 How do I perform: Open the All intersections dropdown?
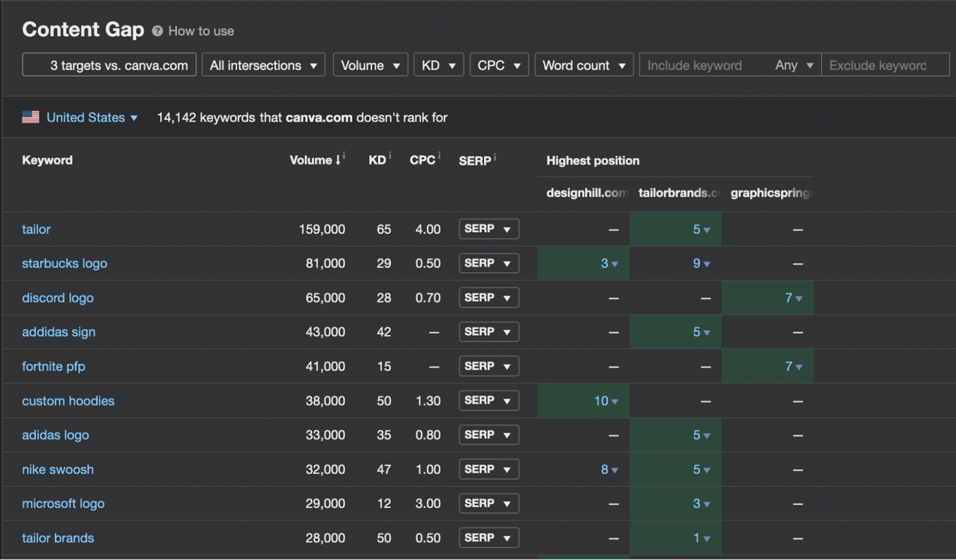[263, 65]
